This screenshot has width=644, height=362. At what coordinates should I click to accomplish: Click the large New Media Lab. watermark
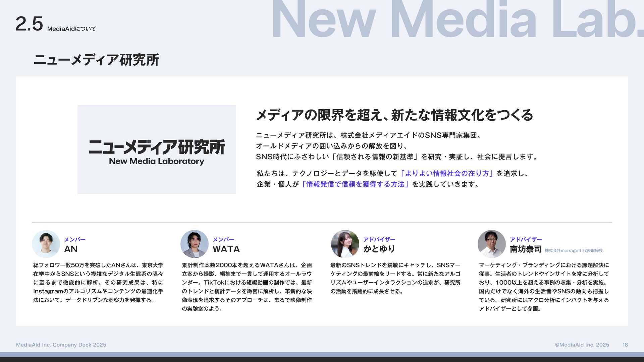click(x=456, y=20)
